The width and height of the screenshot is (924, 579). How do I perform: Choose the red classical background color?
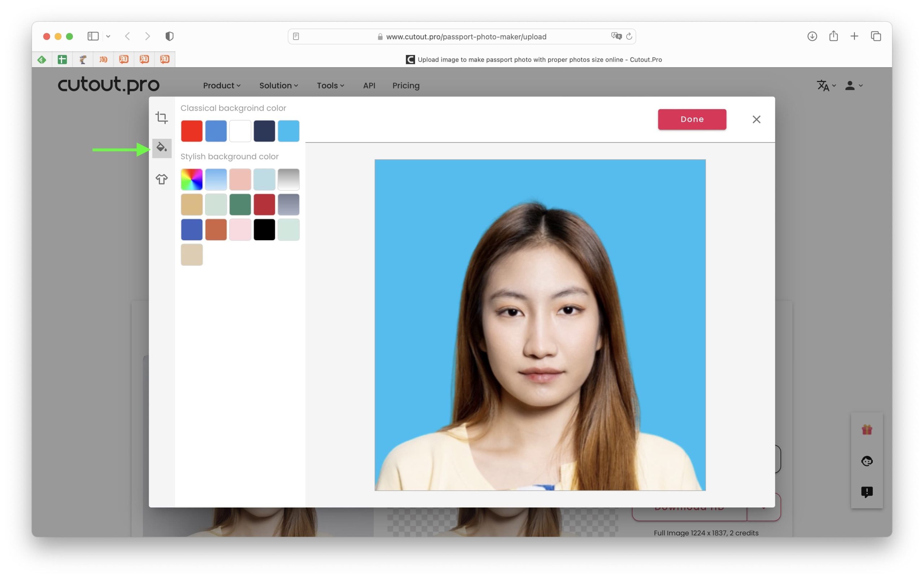click(192, 131)
